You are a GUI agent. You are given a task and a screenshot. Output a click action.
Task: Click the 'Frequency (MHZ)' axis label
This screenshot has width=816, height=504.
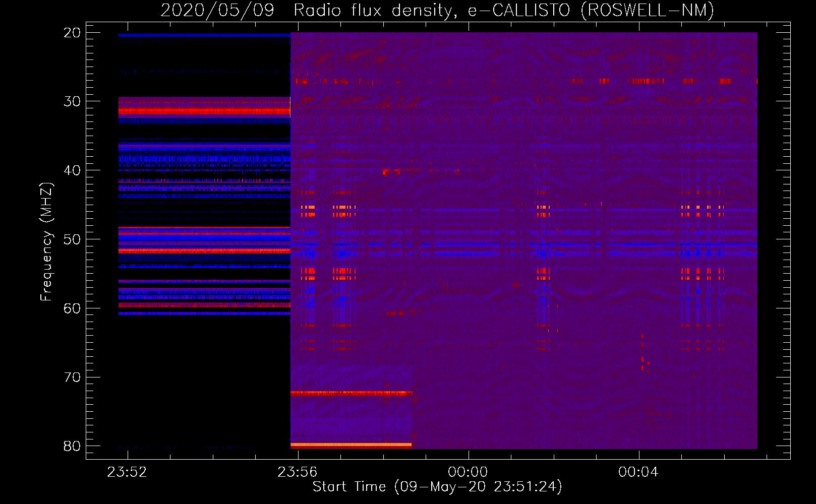coord(46,242)
